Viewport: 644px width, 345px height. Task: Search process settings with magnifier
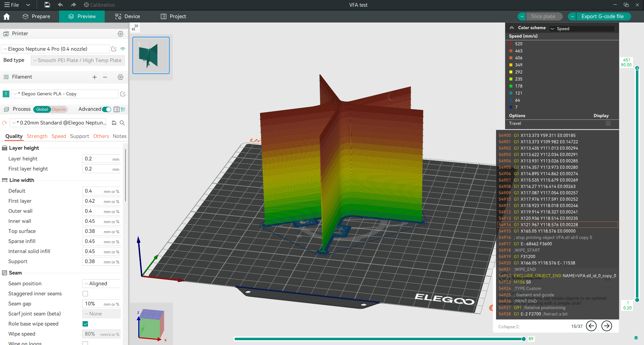[122, 123]
